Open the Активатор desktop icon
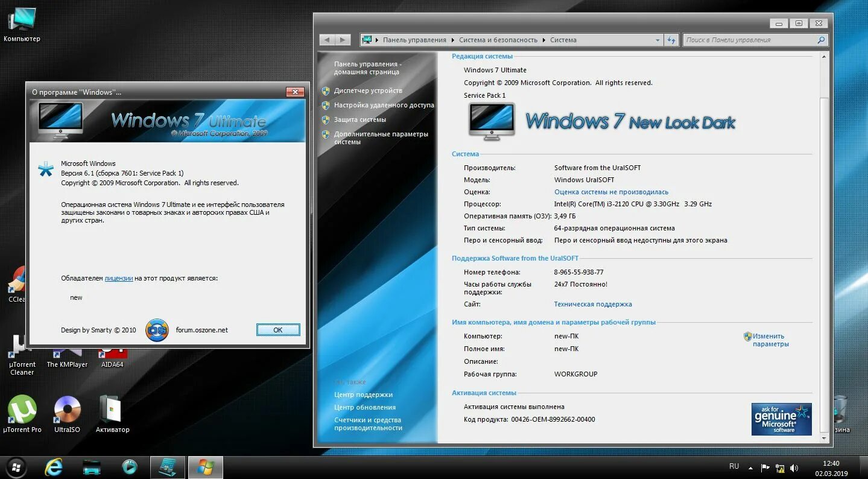Image resolution: width=868 pixels, height=479 pixels. pos(112,414)
